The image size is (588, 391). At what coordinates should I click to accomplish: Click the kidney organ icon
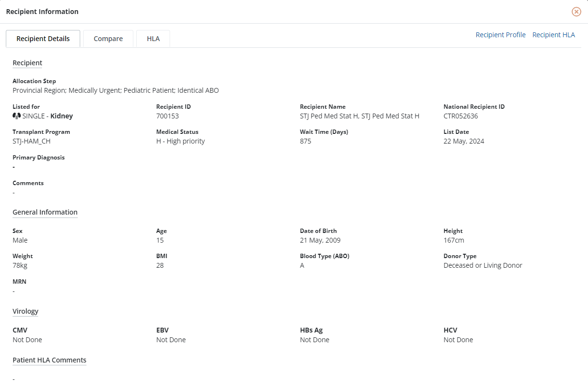(16, 116)
